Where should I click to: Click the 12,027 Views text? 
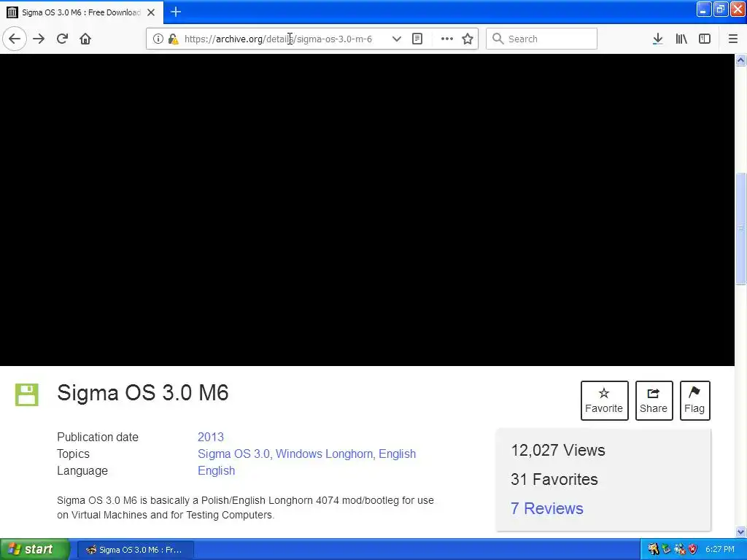558,450
